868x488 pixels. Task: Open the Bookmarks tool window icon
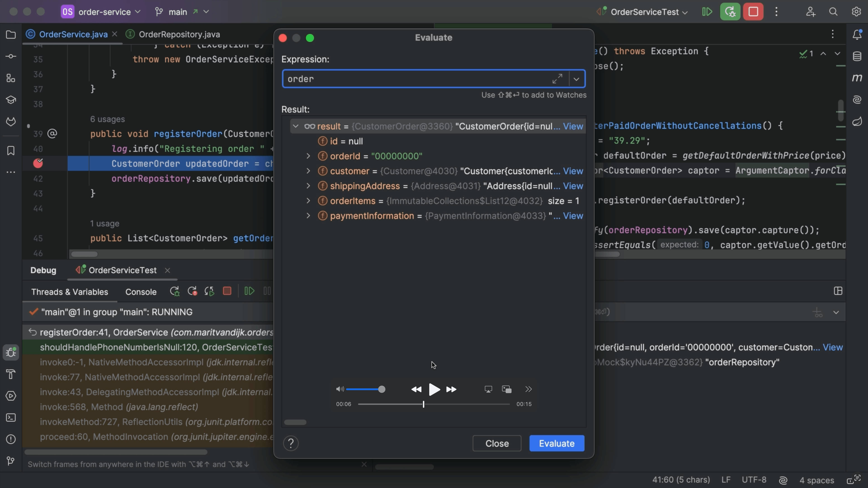pyautogui.click(x=11, y=150)
